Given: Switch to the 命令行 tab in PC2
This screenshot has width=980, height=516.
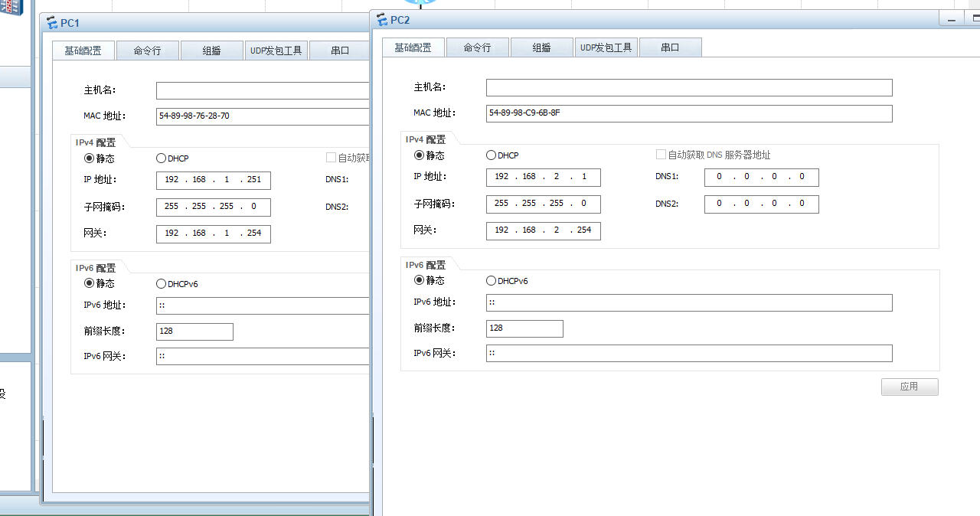Looking at the screenshot, I should coord(476,47).
